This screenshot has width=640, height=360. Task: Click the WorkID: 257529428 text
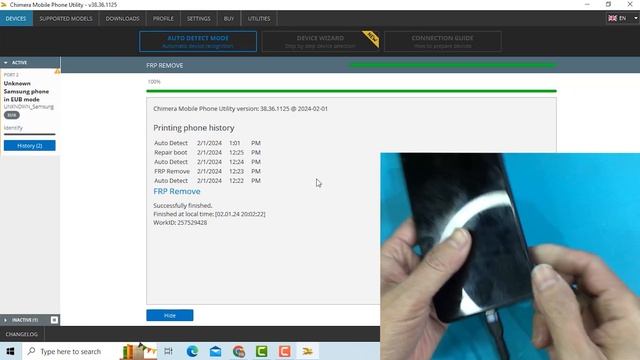point(180,222)
